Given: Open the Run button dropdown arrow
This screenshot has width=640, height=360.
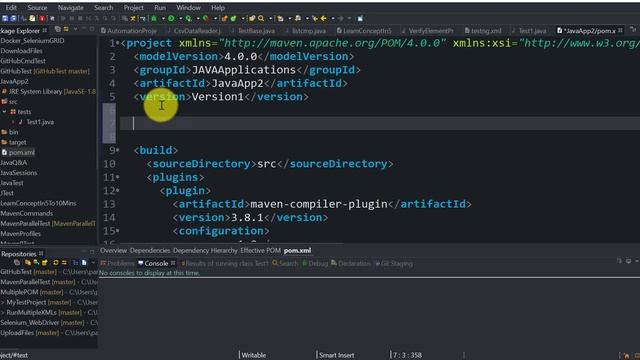Looking at the screenshot, I should point(180,18).
